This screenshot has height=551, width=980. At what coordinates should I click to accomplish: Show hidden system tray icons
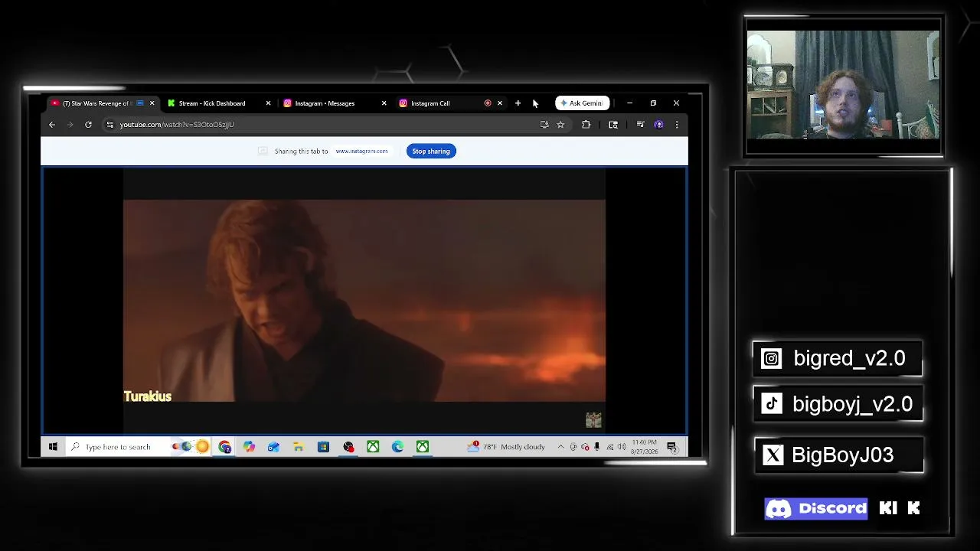(x=560, y=447)
